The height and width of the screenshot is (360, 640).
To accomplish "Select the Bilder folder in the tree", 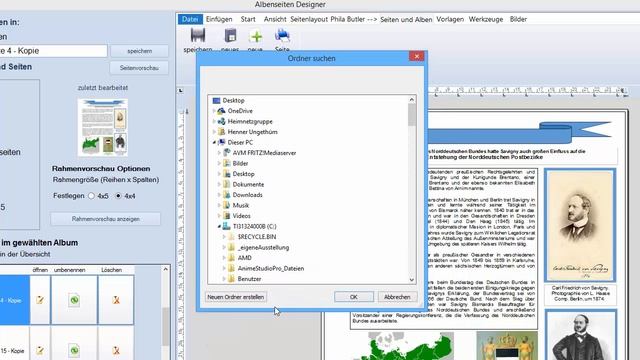I will (240, 163).
